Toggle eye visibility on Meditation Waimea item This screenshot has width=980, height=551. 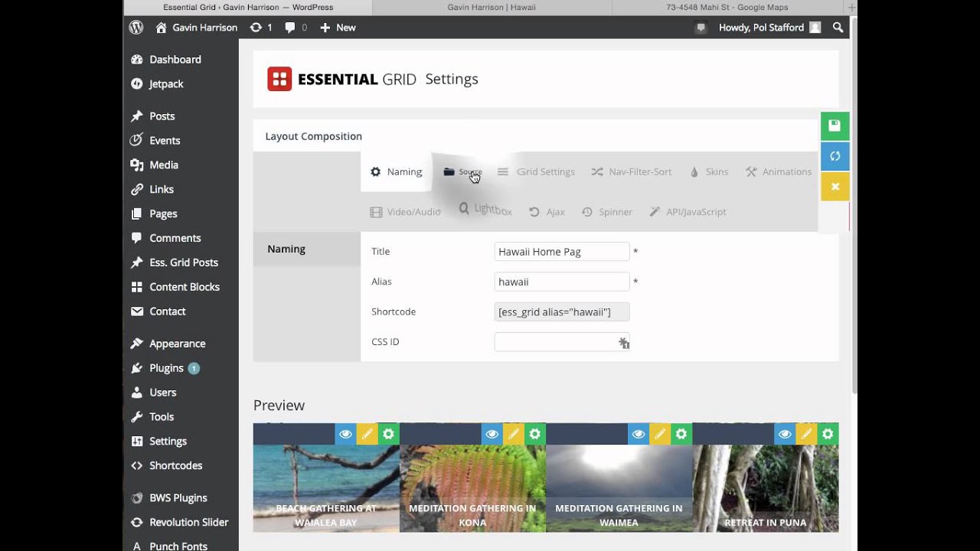[638, 434]
